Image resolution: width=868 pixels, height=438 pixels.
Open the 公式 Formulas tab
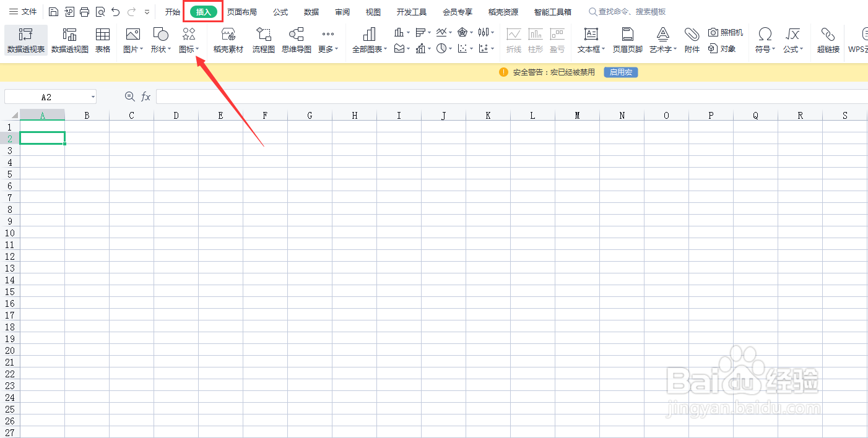tap(280, 12)
